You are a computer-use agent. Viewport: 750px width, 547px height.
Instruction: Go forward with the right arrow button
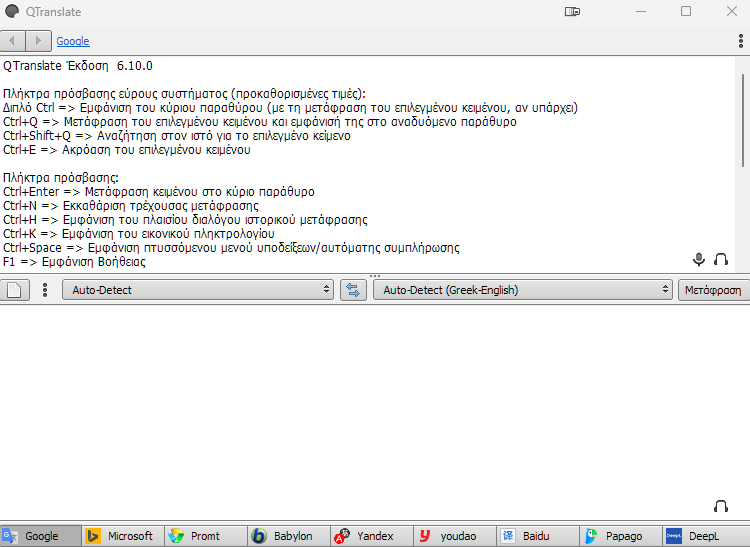[39, 41]
